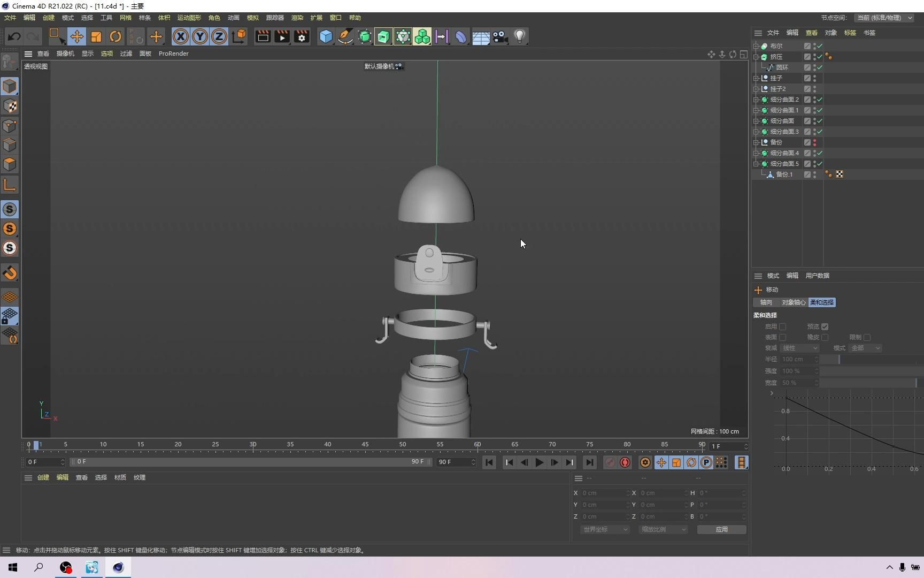Render the scene to the Picture Viewer
The width and height of the screenshot is (924, 578).
282,36
